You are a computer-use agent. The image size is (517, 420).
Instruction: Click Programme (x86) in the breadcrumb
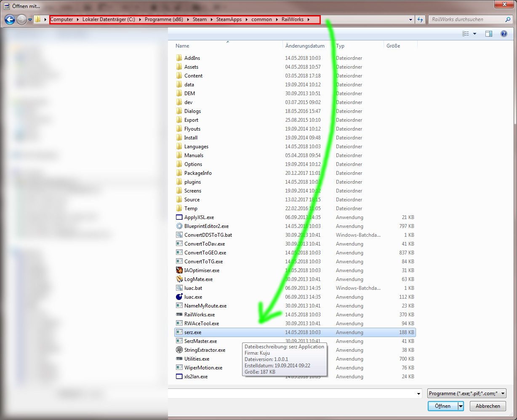[164, 19]
